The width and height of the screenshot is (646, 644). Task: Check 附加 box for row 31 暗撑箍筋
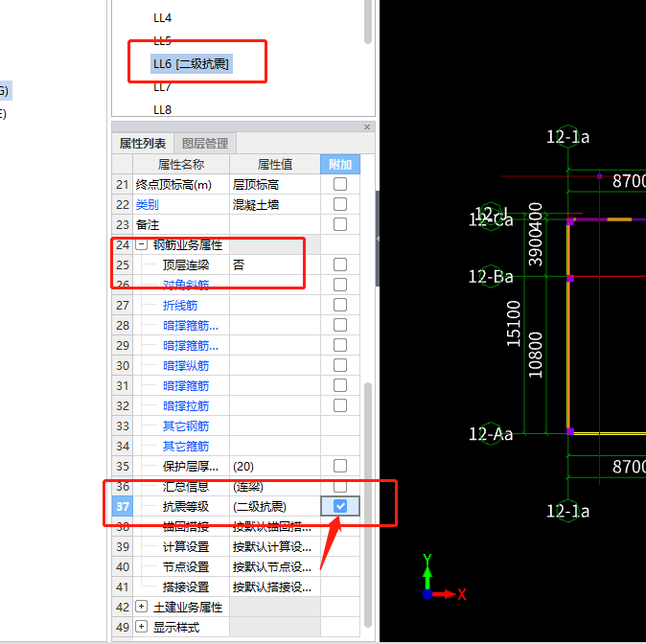[x=340, y=385]
